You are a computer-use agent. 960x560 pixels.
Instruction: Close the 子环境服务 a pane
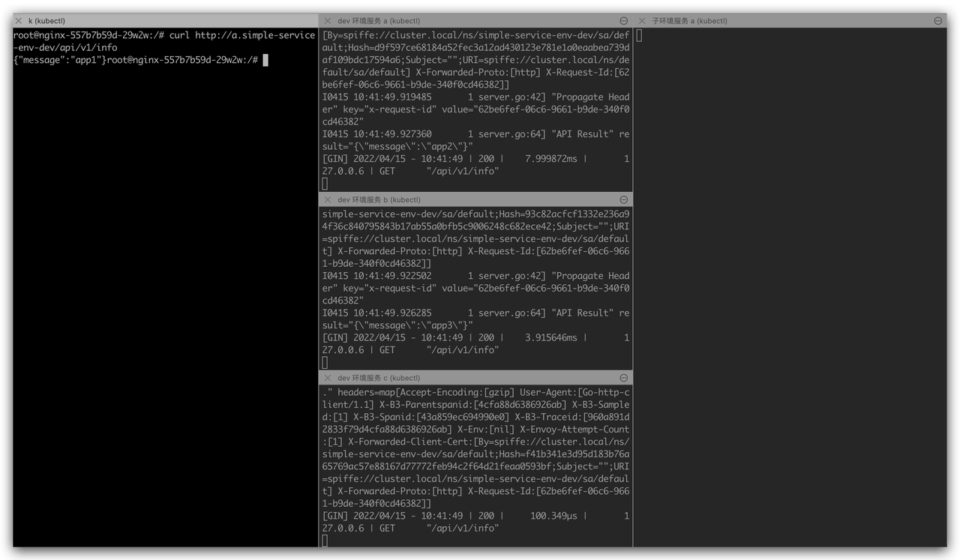click(x=642, y=20)
